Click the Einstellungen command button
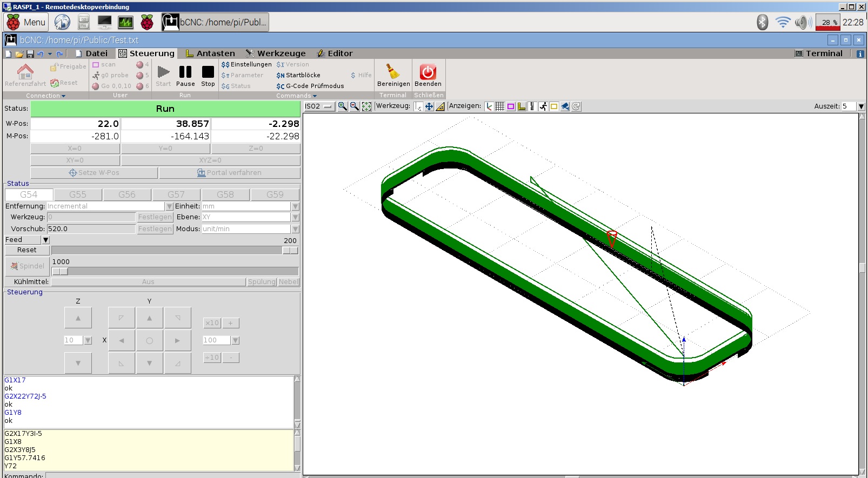The image size is (868, 478). (x=246, y=64)
